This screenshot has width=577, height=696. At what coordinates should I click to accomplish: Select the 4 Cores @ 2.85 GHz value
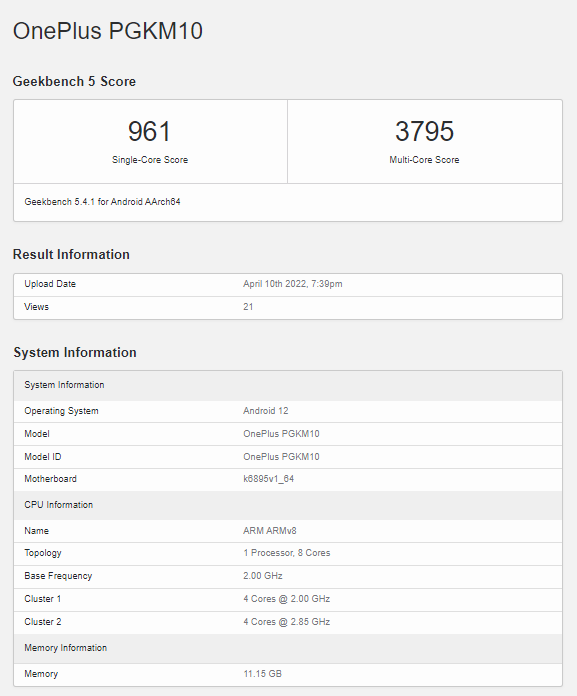coord(287,622)
